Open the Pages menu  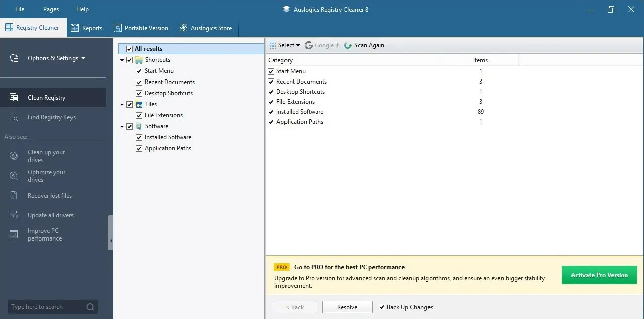(50, 9)
